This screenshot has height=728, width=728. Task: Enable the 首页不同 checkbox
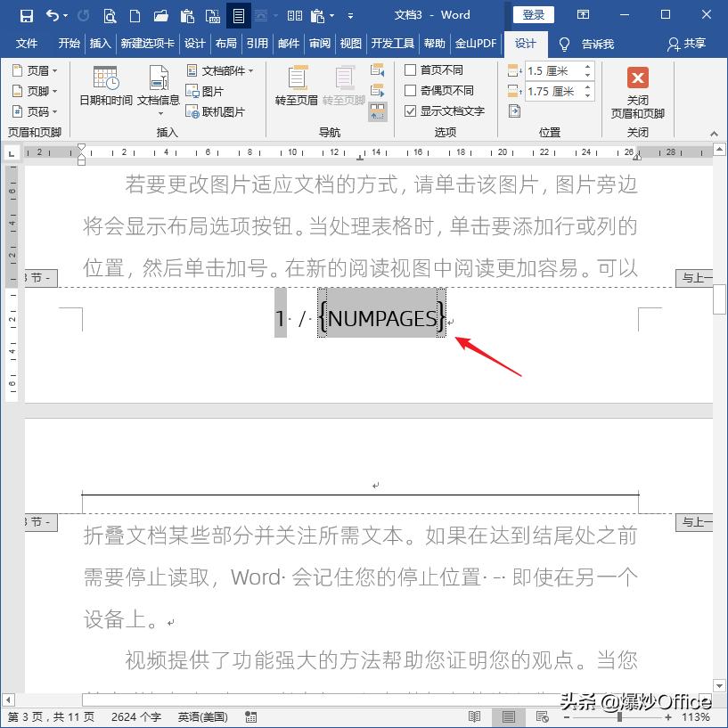click(x=410, y=70)
